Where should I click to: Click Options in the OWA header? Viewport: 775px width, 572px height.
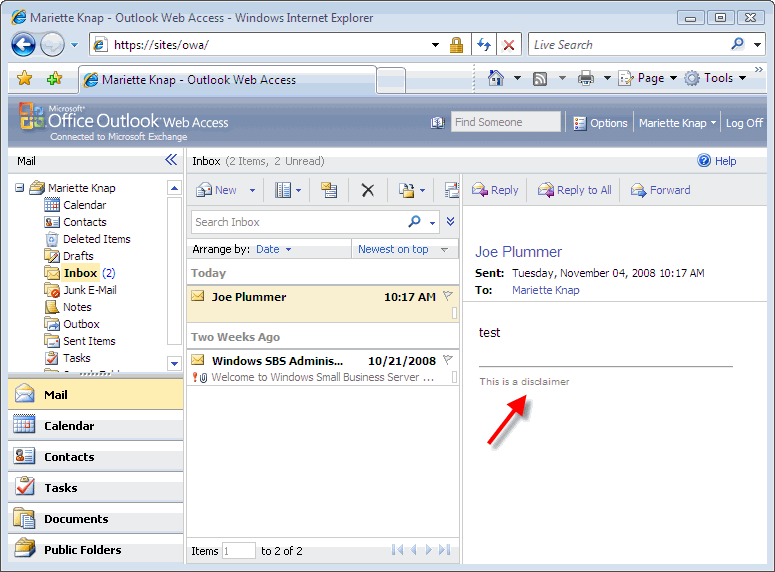[x=600, y=123]
